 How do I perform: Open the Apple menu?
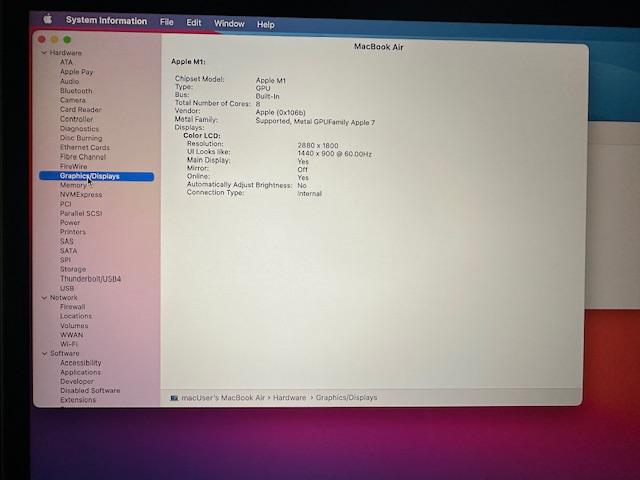click(x=48, y=18)
